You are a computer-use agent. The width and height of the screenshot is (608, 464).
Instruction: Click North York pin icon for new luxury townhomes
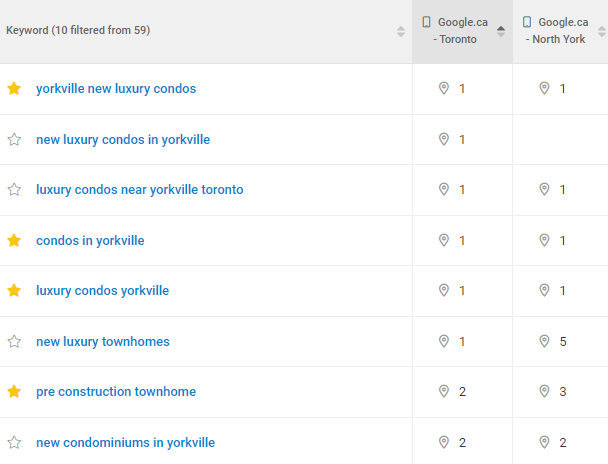click(x=544, y=341)
